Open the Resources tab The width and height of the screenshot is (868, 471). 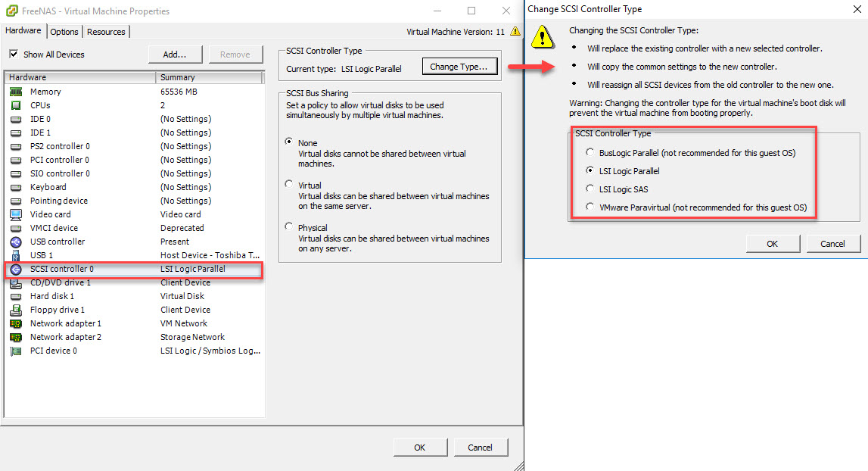click(106, 32)
